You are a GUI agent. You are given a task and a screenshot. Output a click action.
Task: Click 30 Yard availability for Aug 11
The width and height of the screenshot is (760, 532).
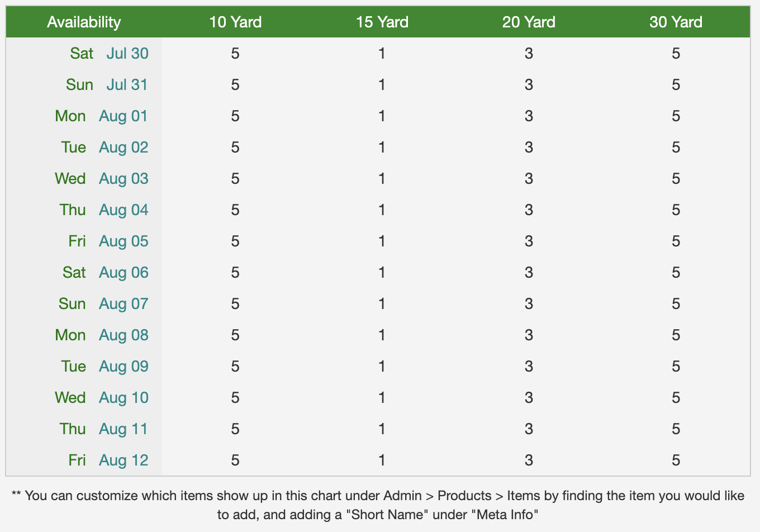point(676,429)
